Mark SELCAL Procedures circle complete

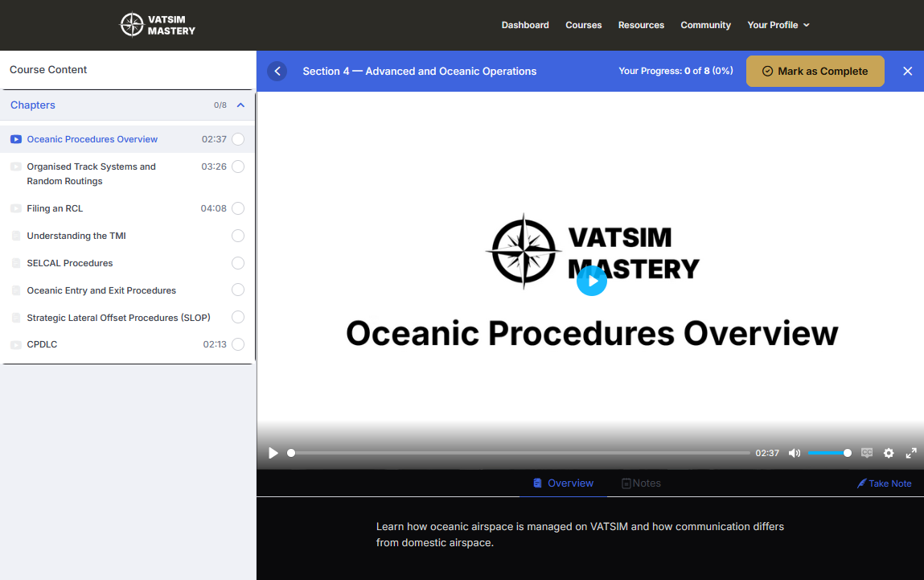(238, 263)
